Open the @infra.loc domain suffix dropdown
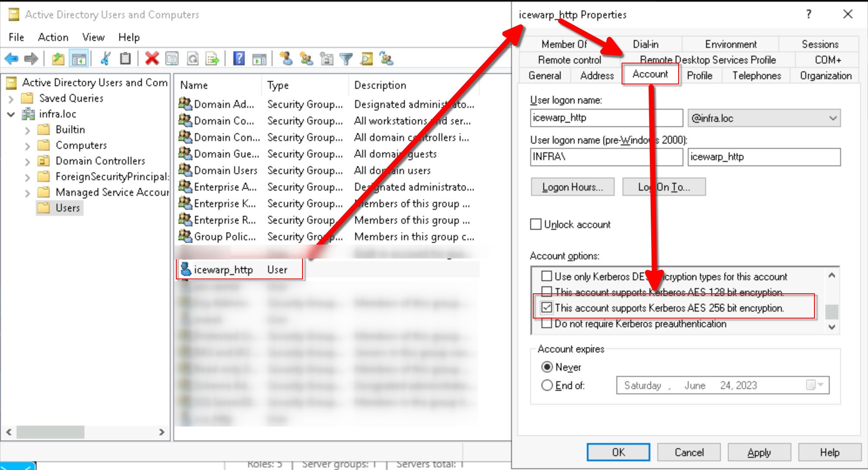The image size is (868, 470). (x=833, y=118)
